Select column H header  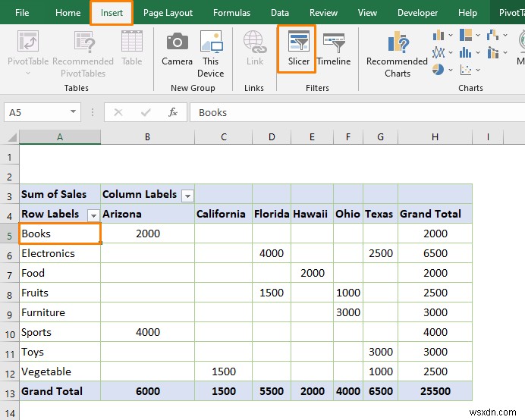[435, 137]
